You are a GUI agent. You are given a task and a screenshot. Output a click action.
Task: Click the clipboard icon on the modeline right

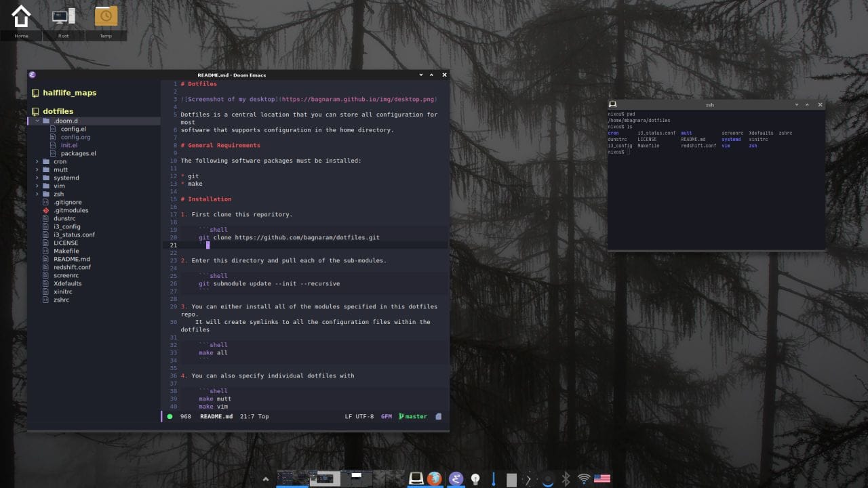tap(438, 416)
